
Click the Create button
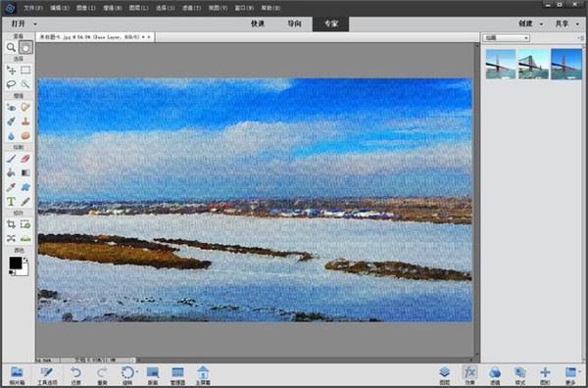click(525, 24)
